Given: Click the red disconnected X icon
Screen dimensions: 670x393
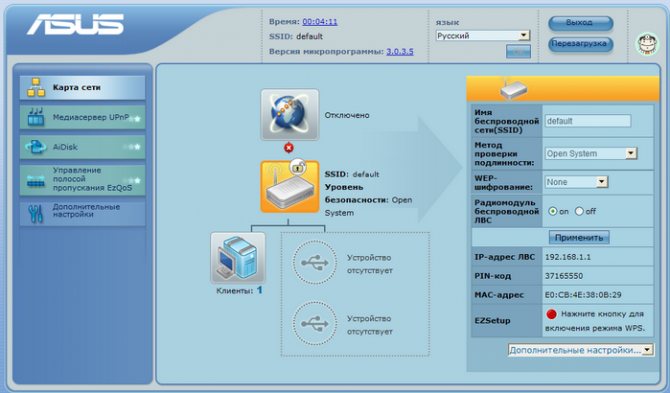Looking at the screenshot, I should tap(289, 148).
